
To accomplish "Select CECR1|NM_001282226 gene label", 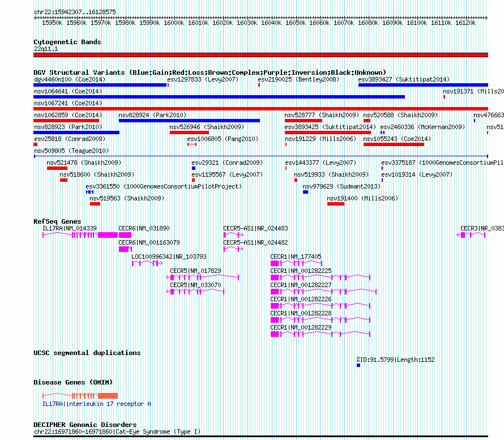I will click(301, 299).
